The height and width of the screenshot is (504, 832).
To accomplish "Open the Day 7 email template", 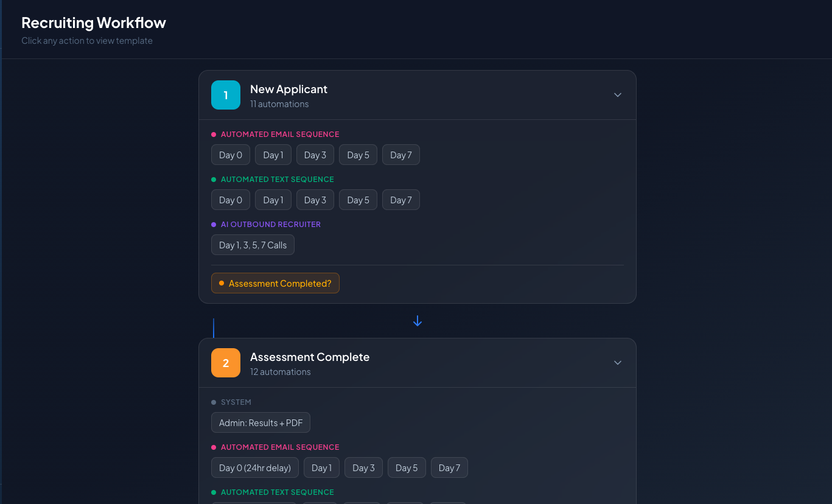I will point(400,155).
